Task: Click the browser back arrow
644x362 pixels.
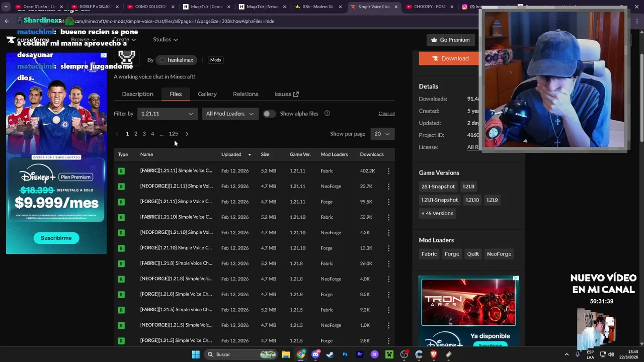Action: tap(7, 21)
